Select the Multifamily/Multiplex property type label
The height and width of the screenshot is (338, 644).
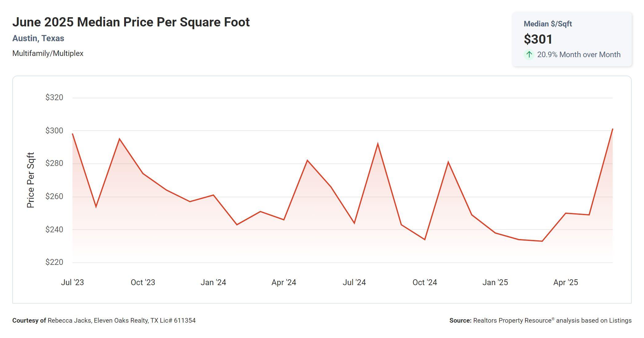48,53
